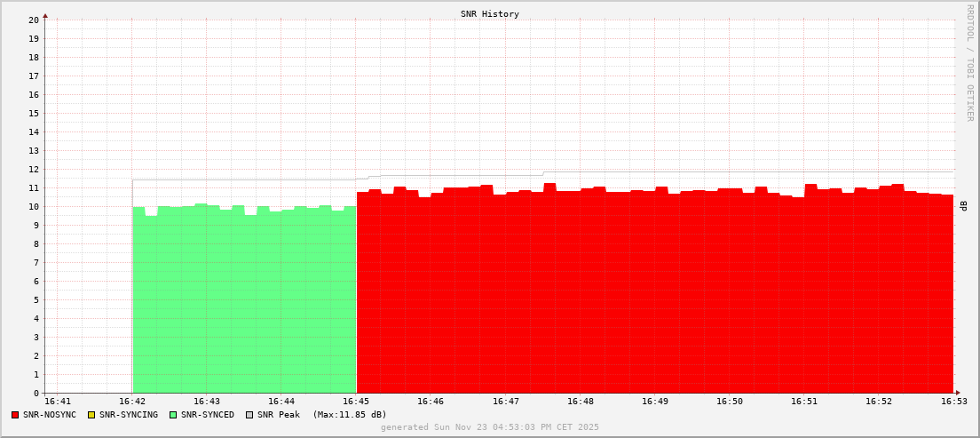Image resolution: width=980 pixels, height=438 pixels.
Task: Click the gray SNR Peak legend swatch
Action: 249,415
